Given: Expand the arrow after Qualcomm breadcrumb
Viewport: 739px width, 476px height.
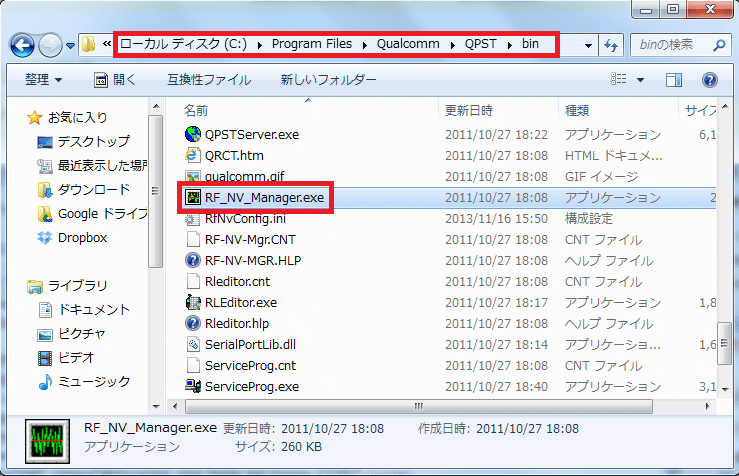Looking at the screenshot, I should [x=452, y=45].
